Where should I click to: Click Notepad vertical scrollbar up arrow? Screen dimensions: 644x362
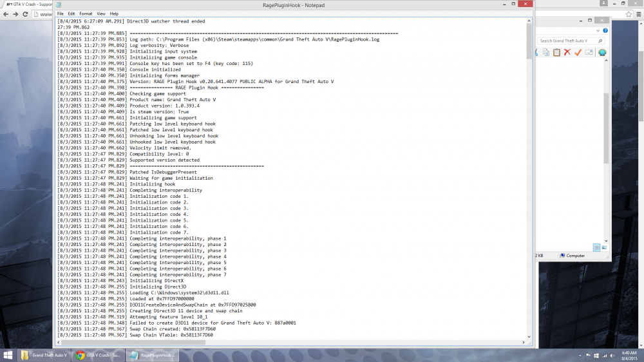coord(529,21)
